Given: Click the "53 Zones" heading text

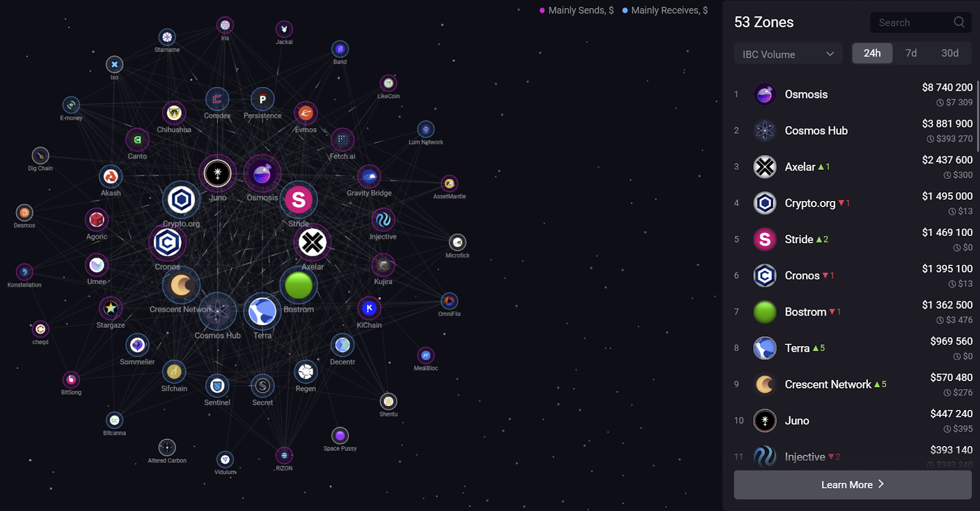Looking at the screenshot, I should 764,22.
